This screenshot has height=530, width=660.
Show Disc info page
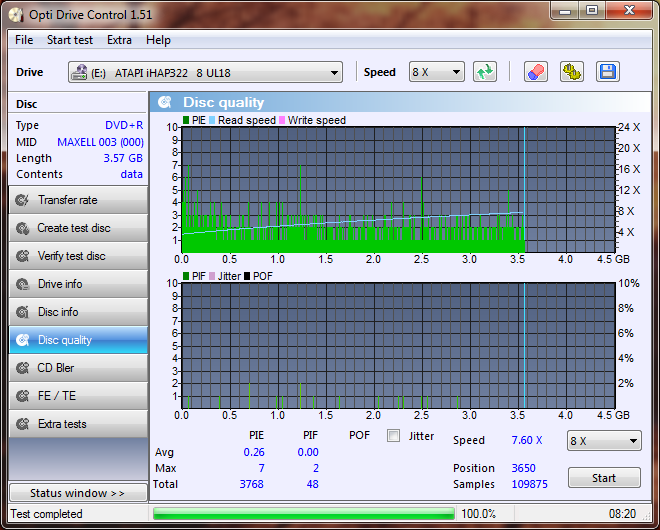point(78,312)
